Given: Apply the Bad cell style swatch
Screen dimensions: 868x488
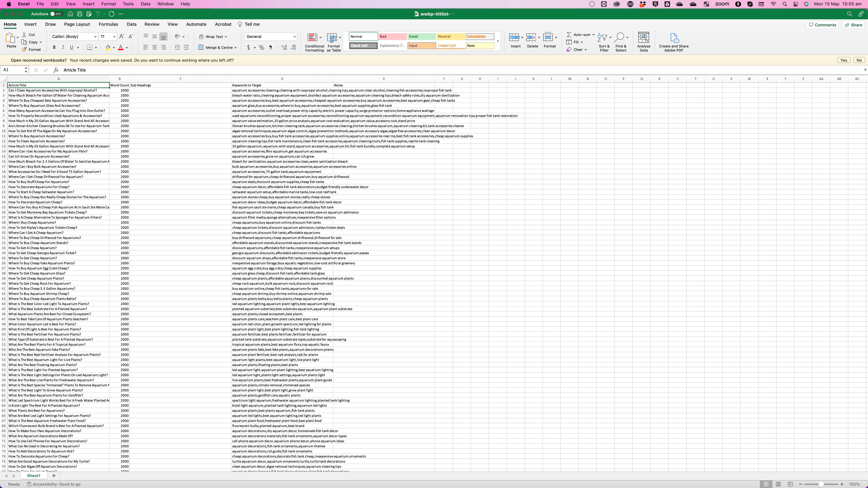Looking at the screenshot, I should [x=392, y=36].
